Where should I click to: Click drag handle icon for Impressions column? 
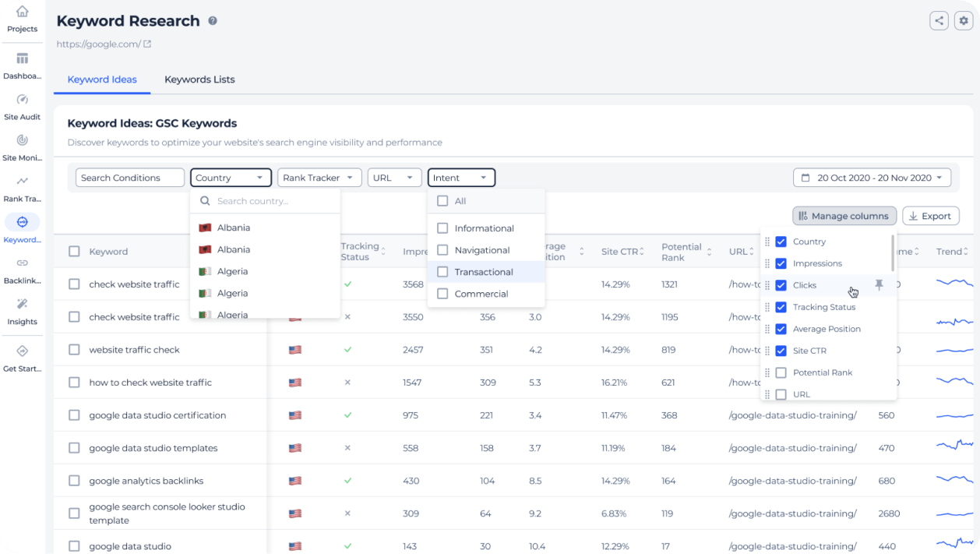[767, 263]
